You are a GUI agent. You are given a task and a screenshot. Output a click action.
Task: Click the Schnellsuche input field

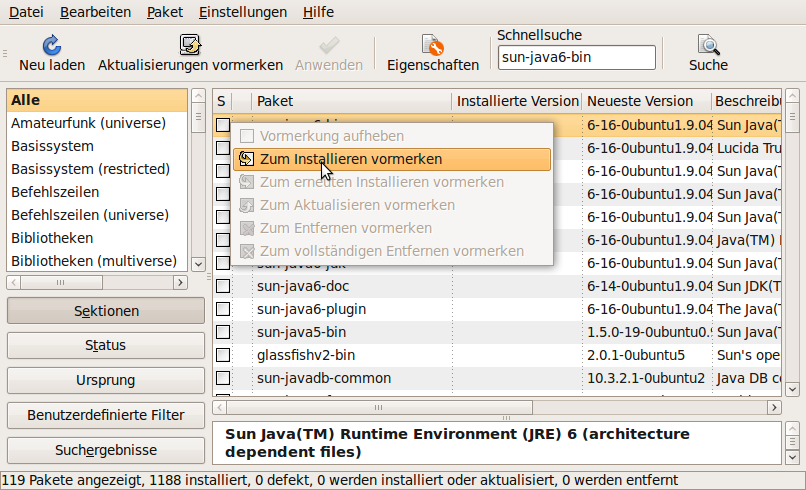pyautogui.click(x=576, y=57)
